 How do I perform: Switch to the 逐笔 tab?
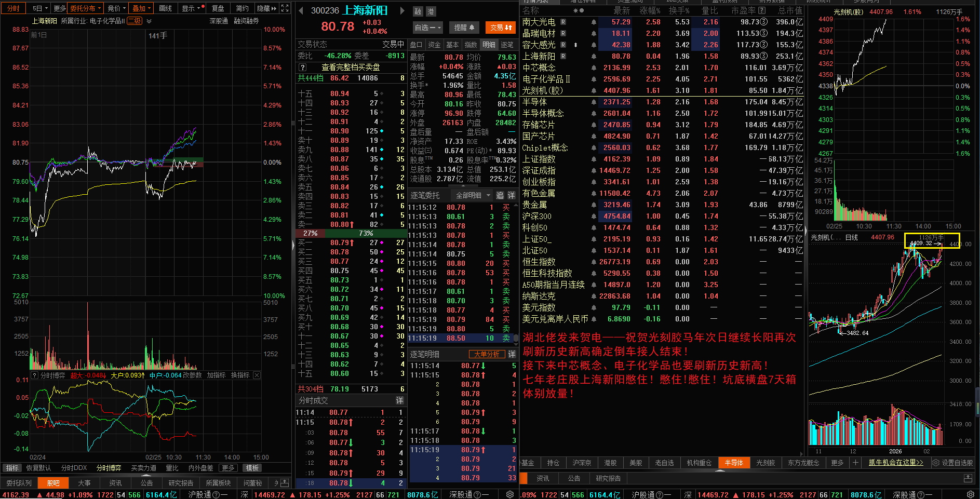(507, 45)
